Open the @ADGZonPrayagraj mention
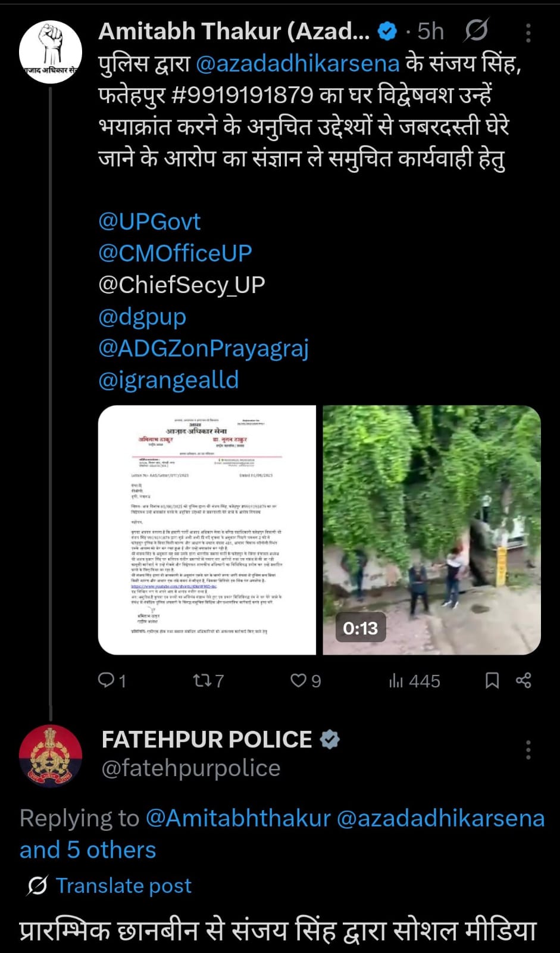Viewport: 560px width, 953px height. (204, 348)
